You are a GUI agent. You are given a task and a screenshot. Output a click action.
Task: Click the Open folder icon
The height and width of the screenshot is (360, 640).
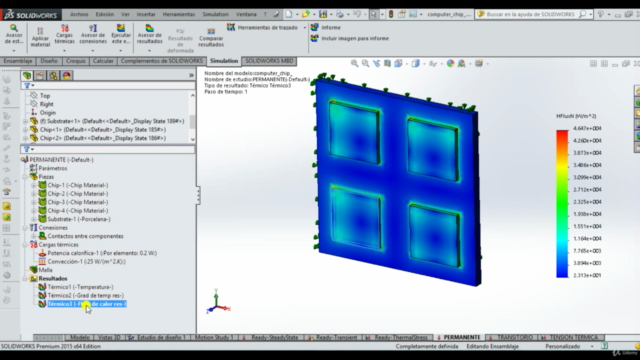pyautogui.click(x=306, y=14)
